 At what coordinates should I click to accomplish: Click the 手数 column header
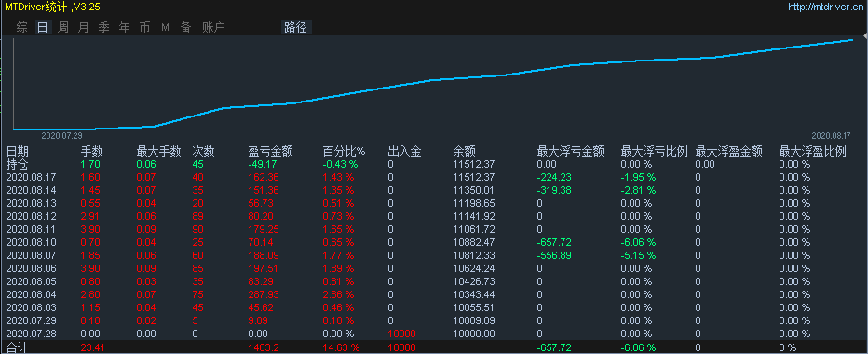click(92, 151)
